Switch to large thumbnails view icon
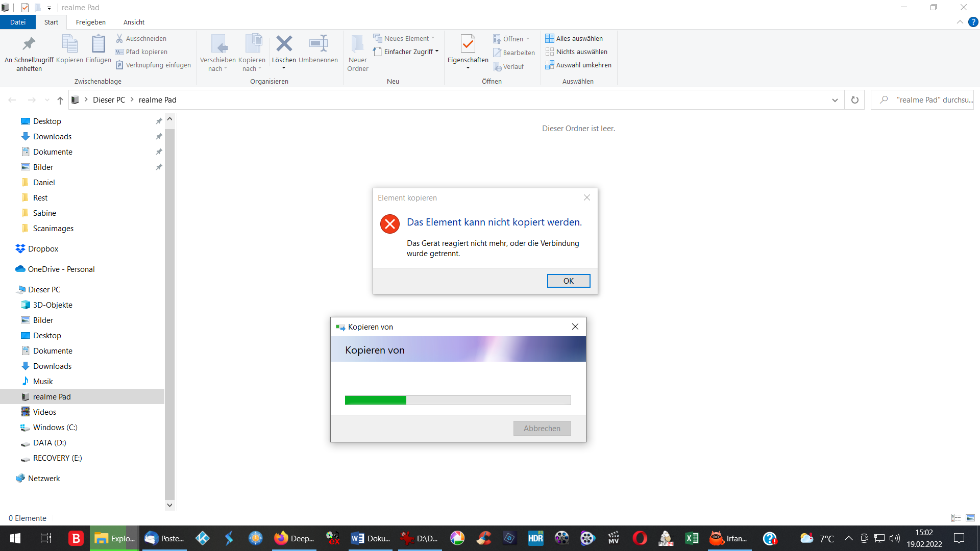Screen dimensions: 980x551 tap(970, 518)
